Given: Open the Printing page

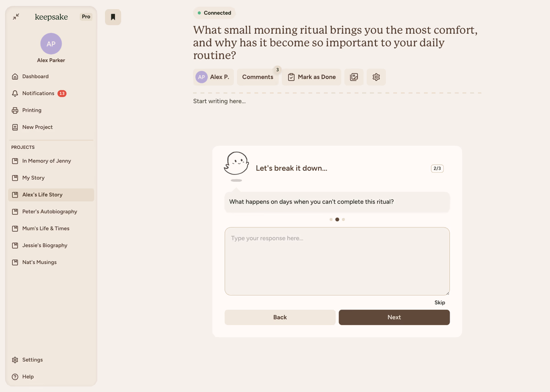Looking at the screenshot, I should click(x=32, y=110).
